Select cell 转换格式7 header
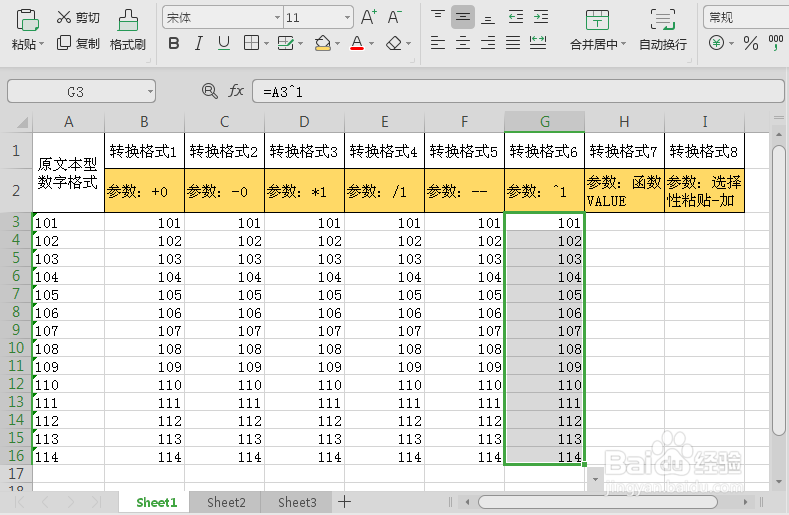This screenshot has height=515, width=789. click(x=624, y=151)
